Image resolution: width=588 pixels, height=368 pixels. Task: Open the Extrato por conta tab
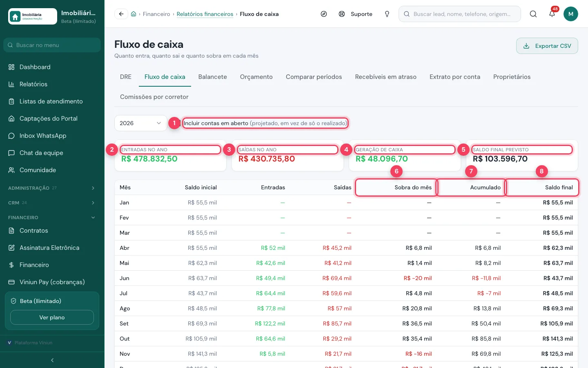[455, 77]
